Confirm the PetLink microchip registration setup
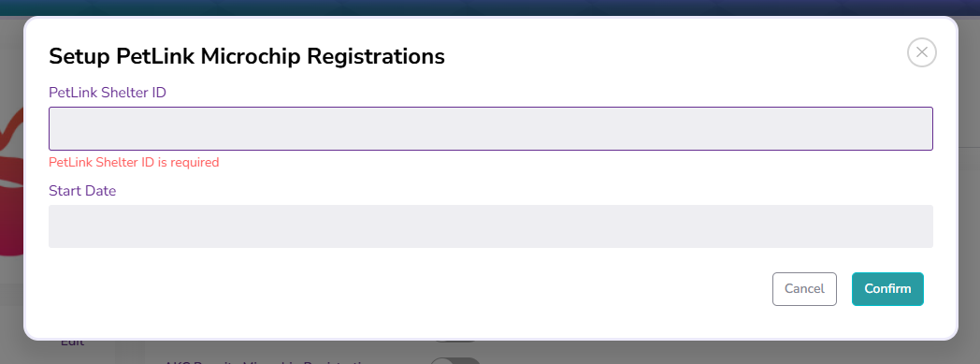Viewport: 980px width, 364px height. pos(887,289)
